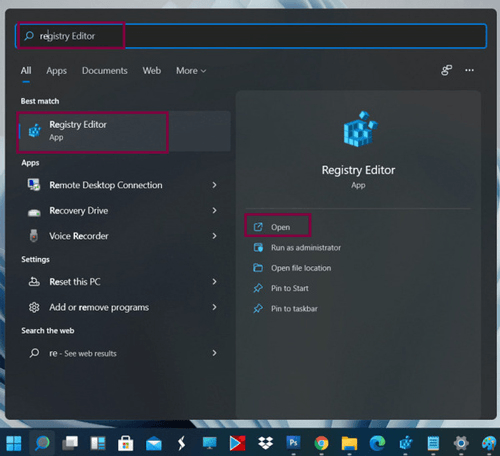Screen dimensions: 500x456
Task: Click the search box containing registry Editor
Action: [x=251, y=36]
